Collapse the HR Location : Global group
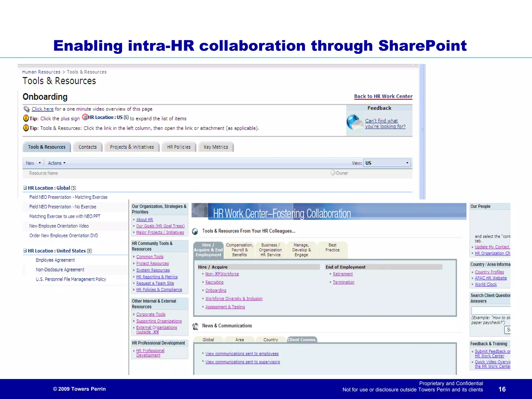The height and width of the screenshot is (399, 532). click(25, 188)
